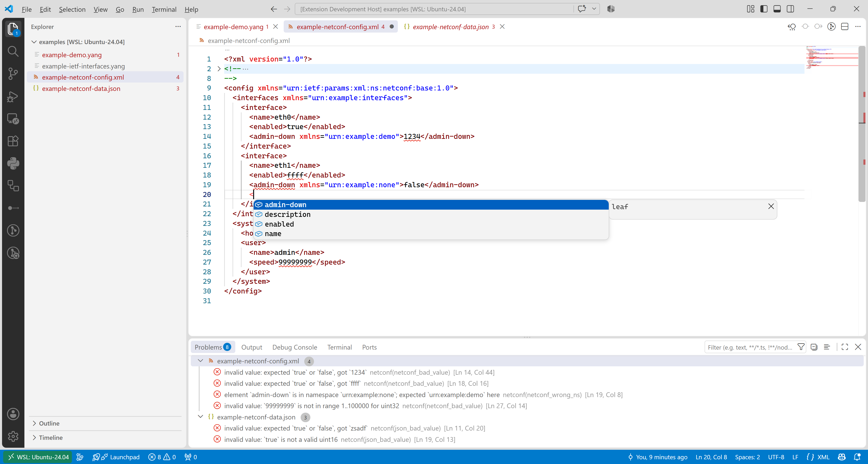Click LF end of line setting
The image size is (868, 464).
click(x=795, y=457)
